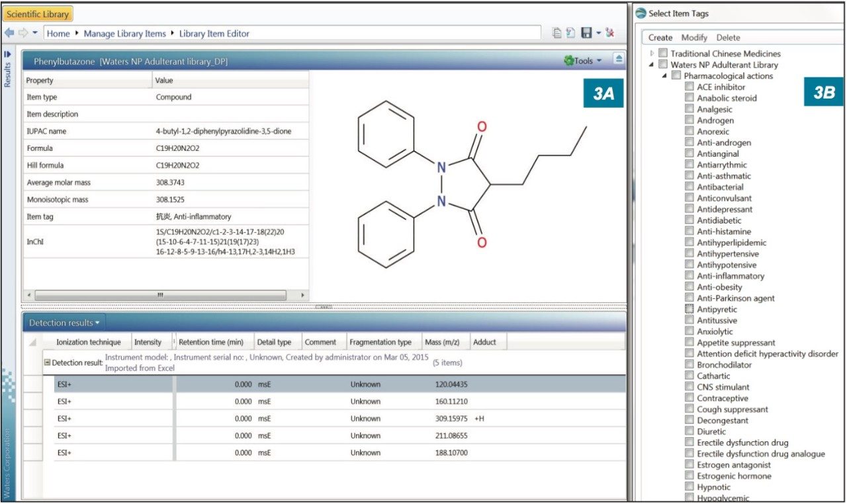Collapse the Phenylbutazone panel with eject icon
847x504 pixels.
pos(618,60)
